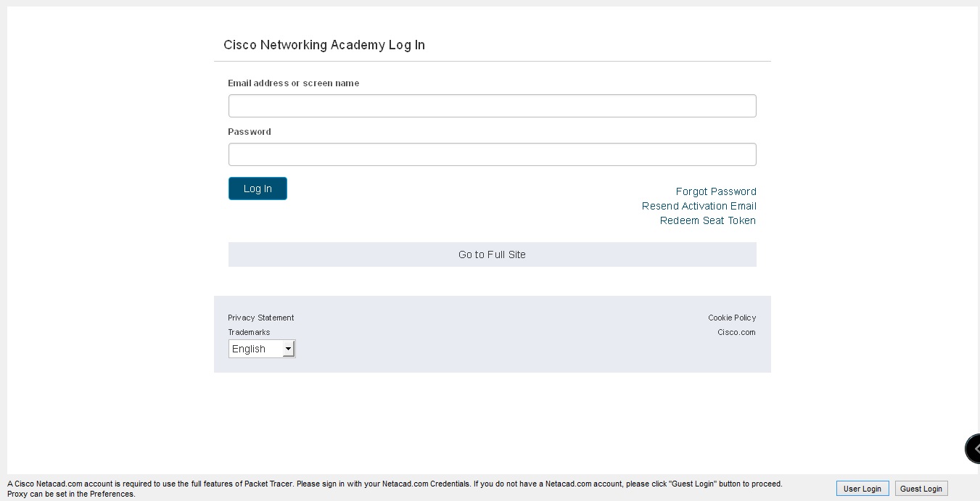Open the Privacy Statement link
Screen dimensions: 980x501
pyautogui.click(x=260, y=318)
